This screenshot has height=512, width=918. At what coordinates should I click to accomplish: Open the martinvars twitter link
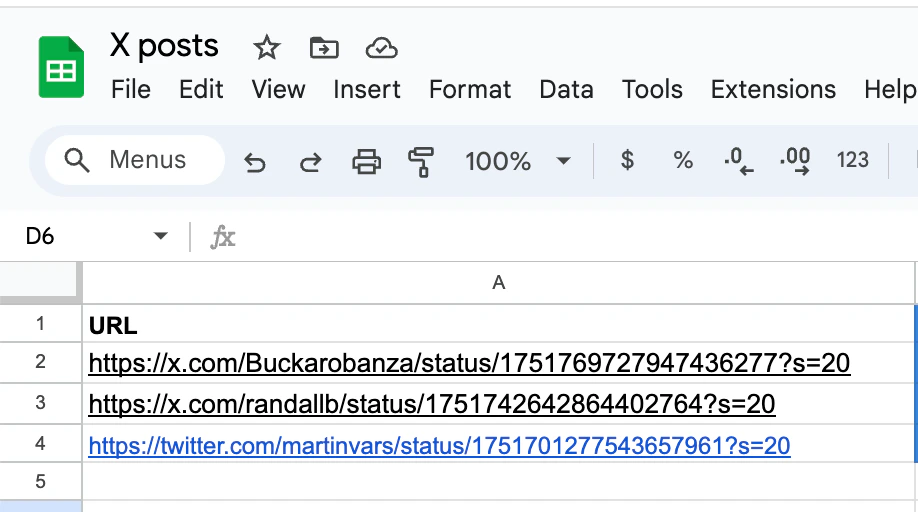[439, 446]
